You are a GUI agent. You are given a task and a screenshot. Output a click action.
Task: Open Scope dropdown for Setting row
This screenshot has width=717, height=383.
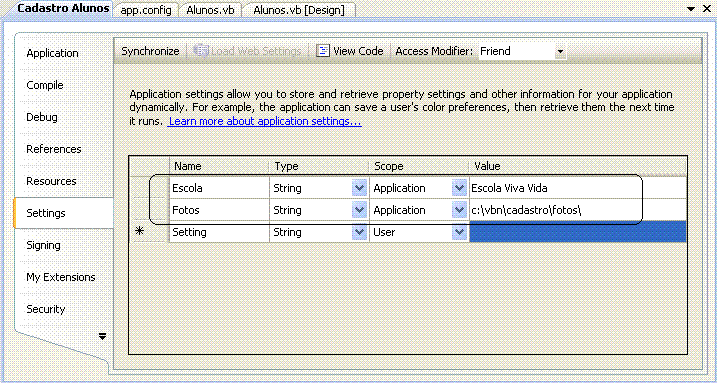[459, 232]
